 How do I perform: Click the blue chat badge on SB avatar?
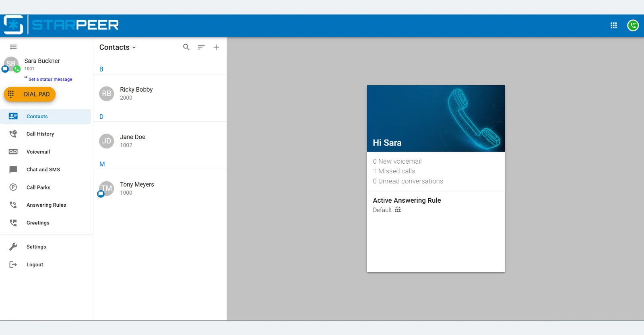[5, 69]
